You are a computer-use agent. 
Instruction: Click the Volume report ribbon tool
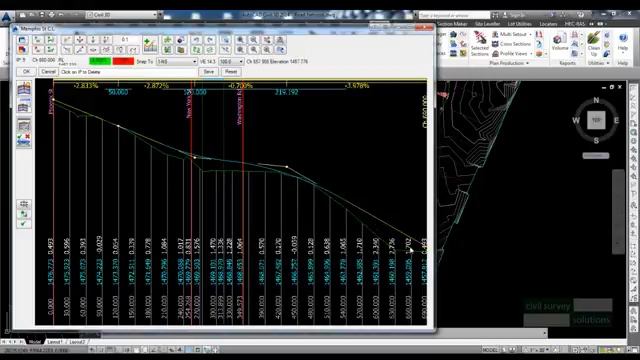pyautogui.click(x=560, y=42)
